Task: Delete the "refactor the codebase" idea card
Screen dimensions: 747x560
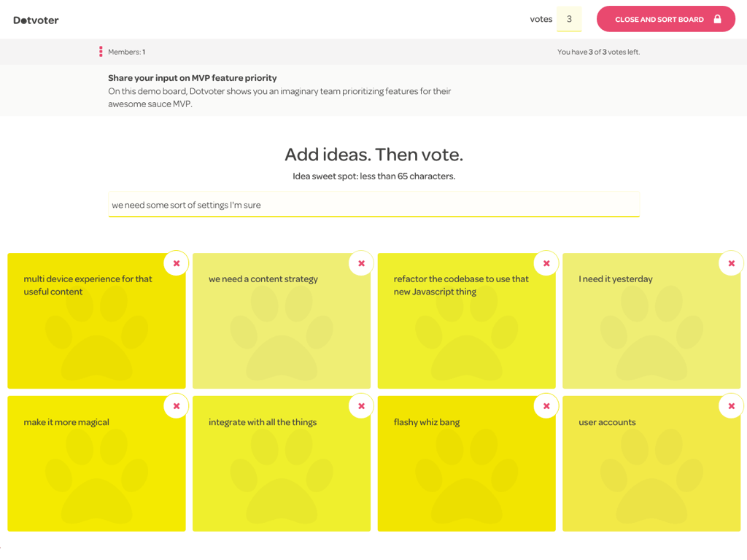Action: click(546, 263)
